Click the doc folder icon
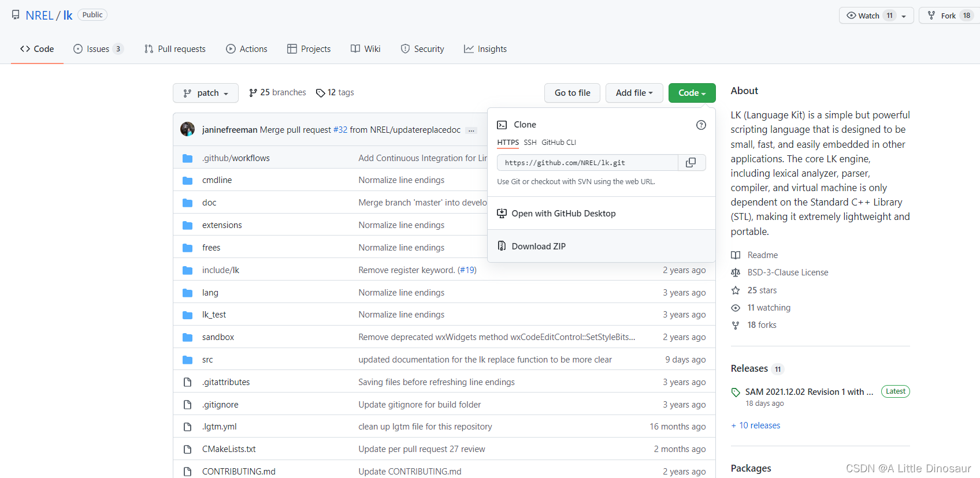This screenshot has width=980, height=478. [187, 203]
